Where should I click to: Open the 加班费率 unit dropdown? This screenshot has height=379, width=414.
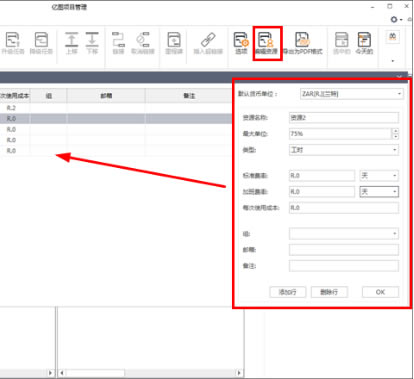[379, 192]
